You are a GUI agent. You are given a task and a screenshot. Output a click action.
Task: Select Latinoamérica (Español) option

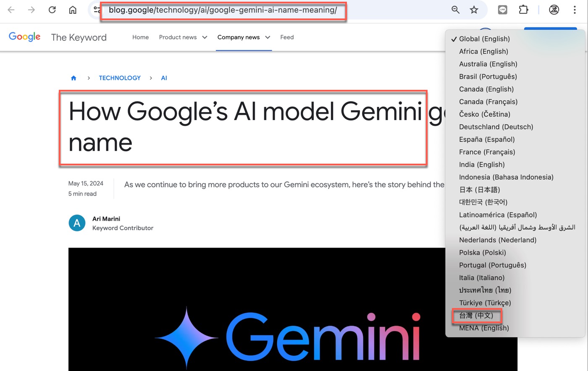tap(515, 215)
